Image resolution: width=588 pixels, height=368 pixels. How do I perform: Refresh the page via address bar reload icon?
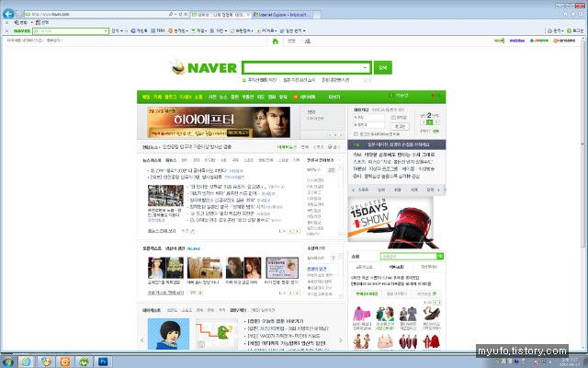[180, 15]
